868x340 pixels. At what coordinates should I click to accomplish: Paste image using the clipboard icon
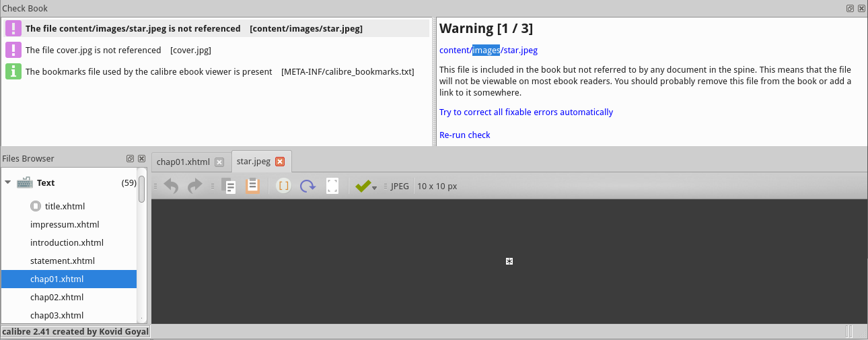click(x=252, y=186)
